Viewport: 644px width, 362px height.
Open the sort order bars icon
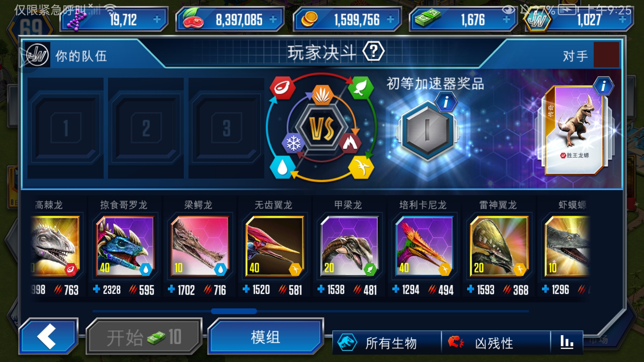coord(567,343)
